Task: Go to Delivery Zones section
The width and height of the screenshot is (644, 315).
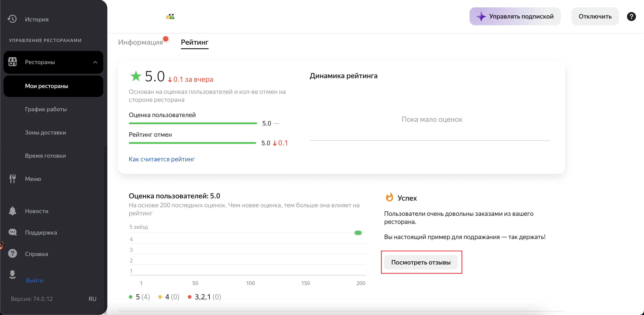Action: point(45,132)
